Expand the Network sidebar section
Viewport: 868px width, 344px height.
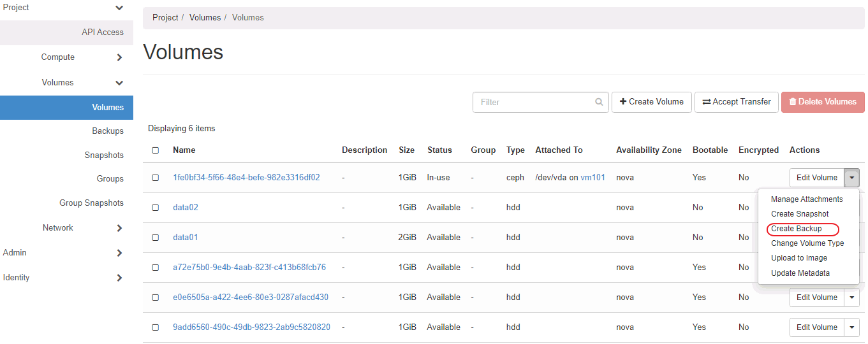119,228
